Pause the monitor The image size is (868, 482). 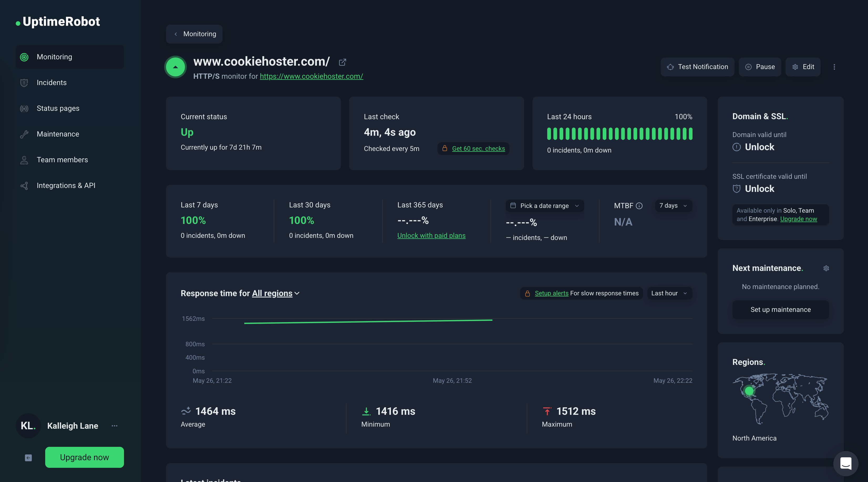[760, 67]
